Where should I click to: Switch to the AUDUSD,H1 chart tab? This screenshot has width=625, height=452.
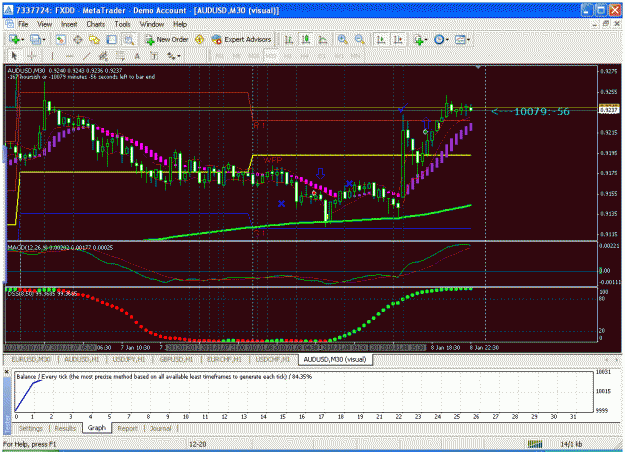[x=82, y=359]
